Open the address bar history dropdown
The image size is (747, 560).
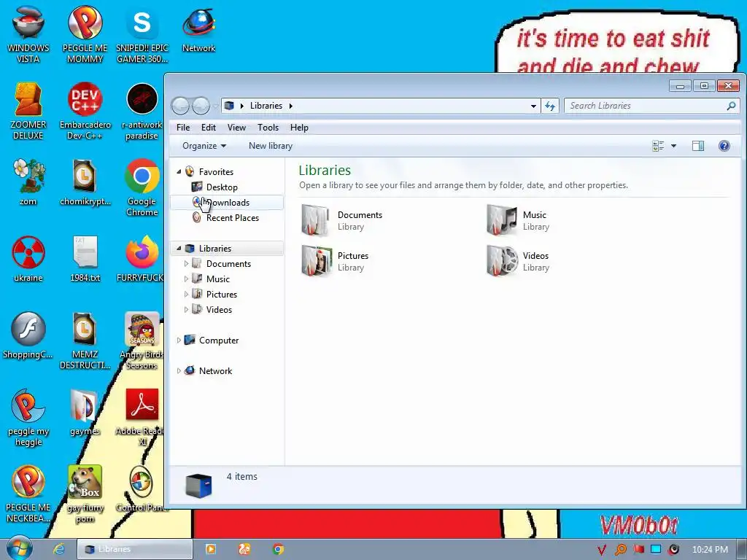point(533,106)
